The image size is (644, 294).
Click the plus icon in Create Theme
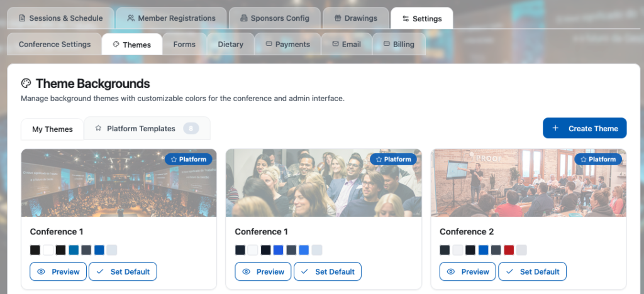tap(555, 128)
